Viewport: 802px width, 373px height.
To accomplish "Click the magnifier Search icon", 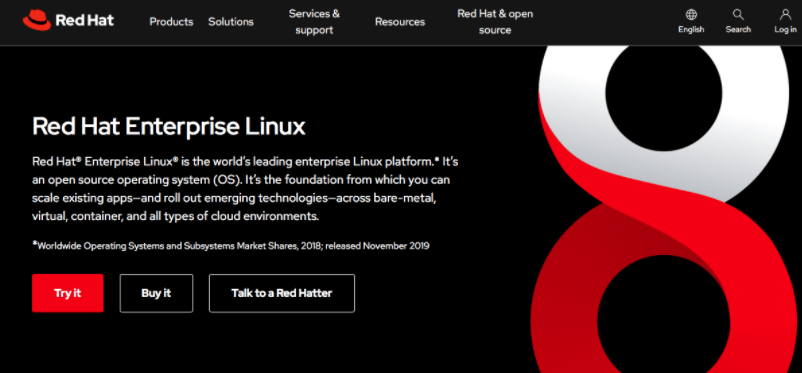I will 738,14.
